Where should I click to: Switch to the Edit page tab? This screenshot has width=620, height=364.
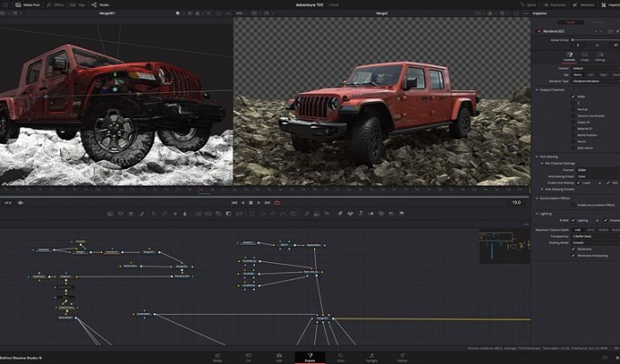pos(280,358)
